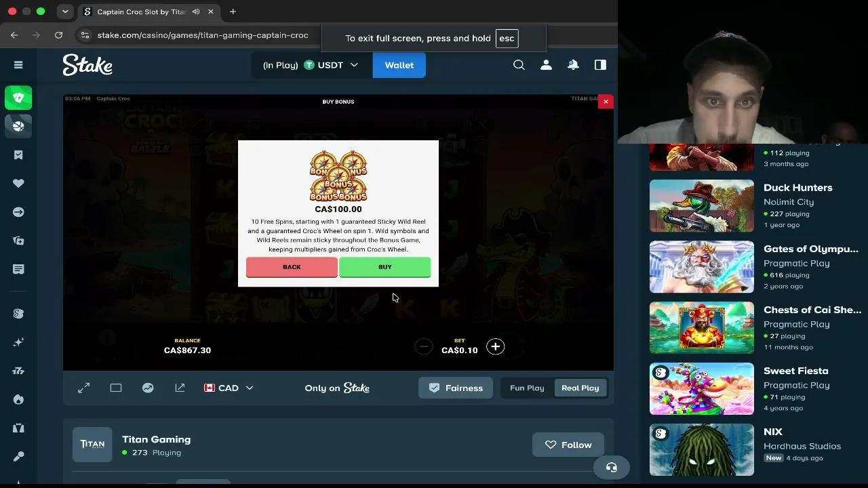Click the pop-out game window icon
This screenshot has height=488, width=868.
(180, 388)
